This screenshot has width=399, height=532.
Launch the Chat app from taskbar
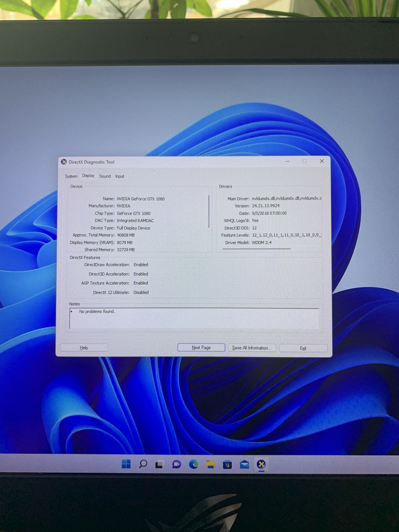coord(176,464)
